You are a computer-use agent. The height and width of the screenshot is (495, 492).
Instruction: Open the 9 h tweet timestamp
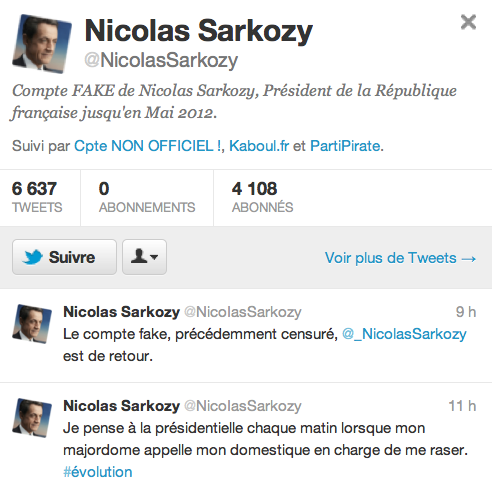pyautogui.click(x=466, y=312)
